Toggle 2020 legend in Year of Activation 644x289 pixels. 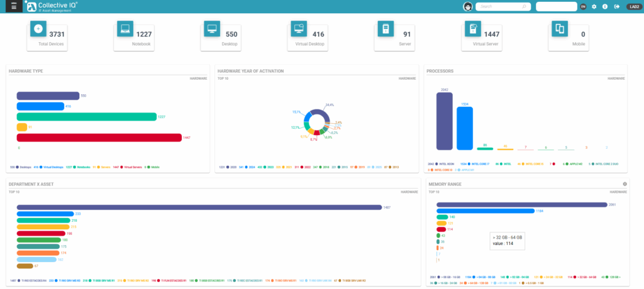pyautogui.click(x=228, y=166)
